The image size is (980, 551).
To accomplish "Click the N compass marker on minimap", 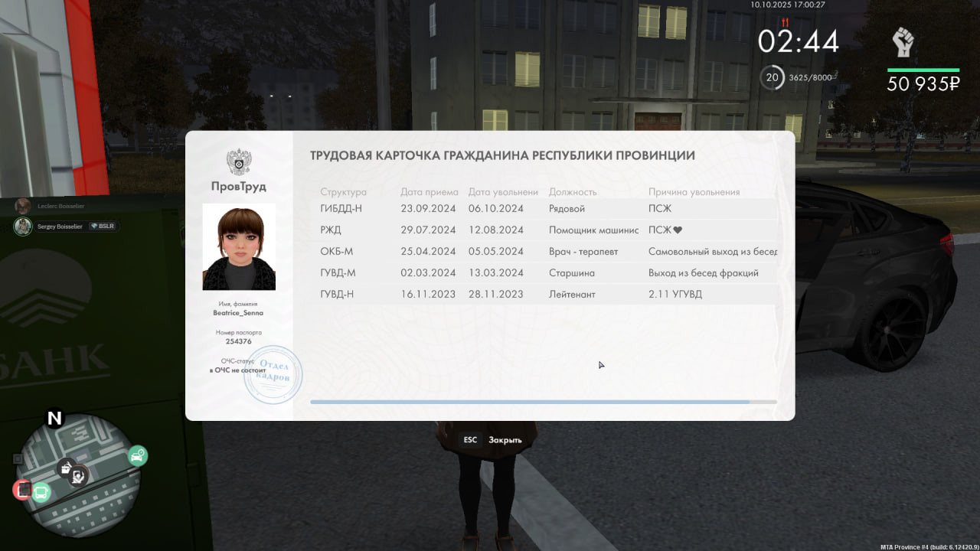I will (x=54, y=419).
